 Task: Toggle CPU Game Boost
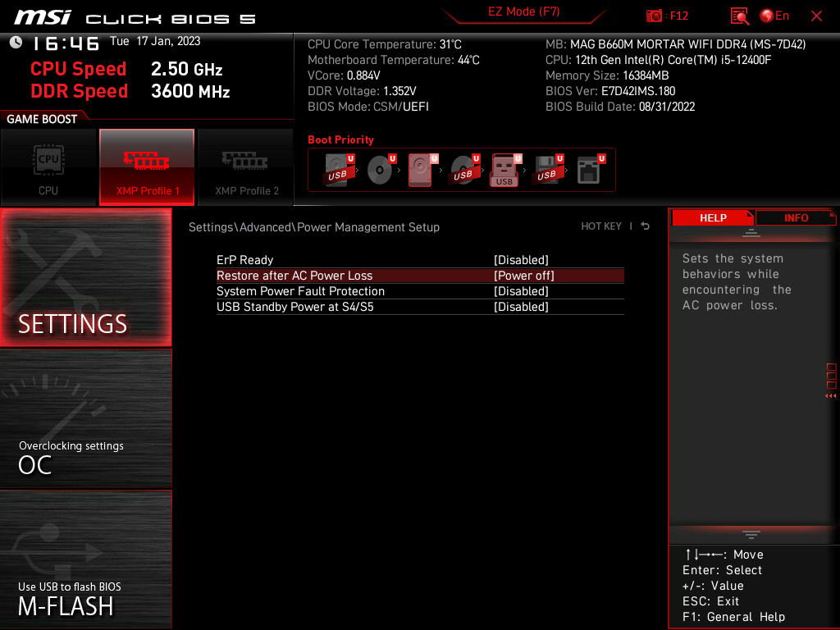48,167
